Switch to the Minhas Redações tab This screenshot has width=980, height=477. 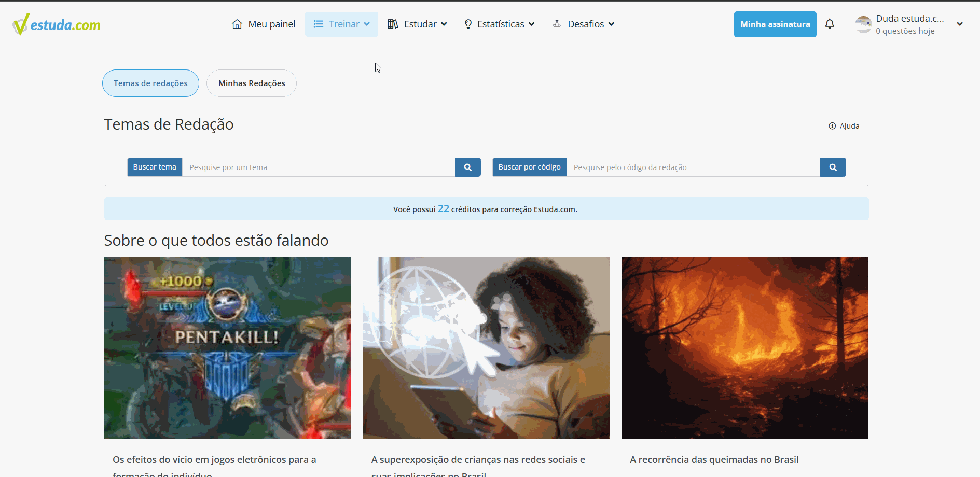tap(251, 83)
